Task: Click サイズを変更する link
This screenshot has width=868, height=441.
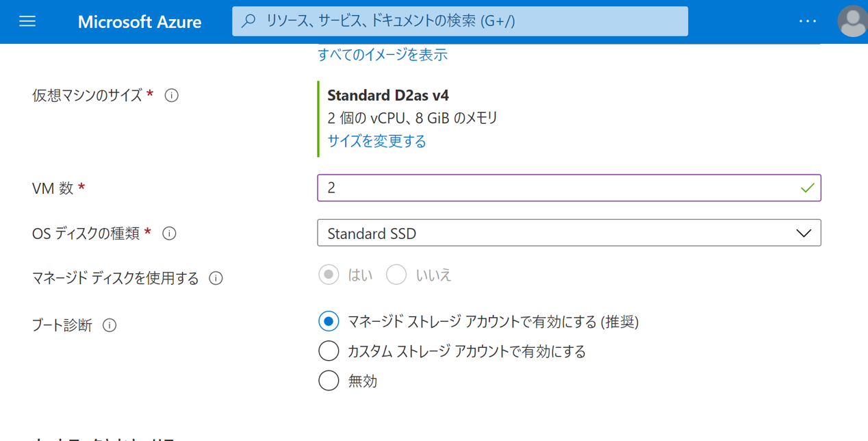Action: point(376,141)
